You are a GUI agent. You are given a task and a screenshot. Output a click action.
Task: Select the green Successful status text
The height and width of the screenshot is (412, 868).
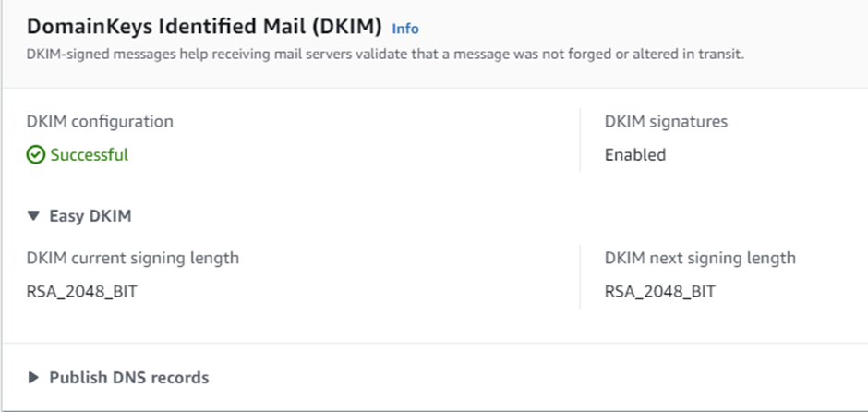[89, 155]
